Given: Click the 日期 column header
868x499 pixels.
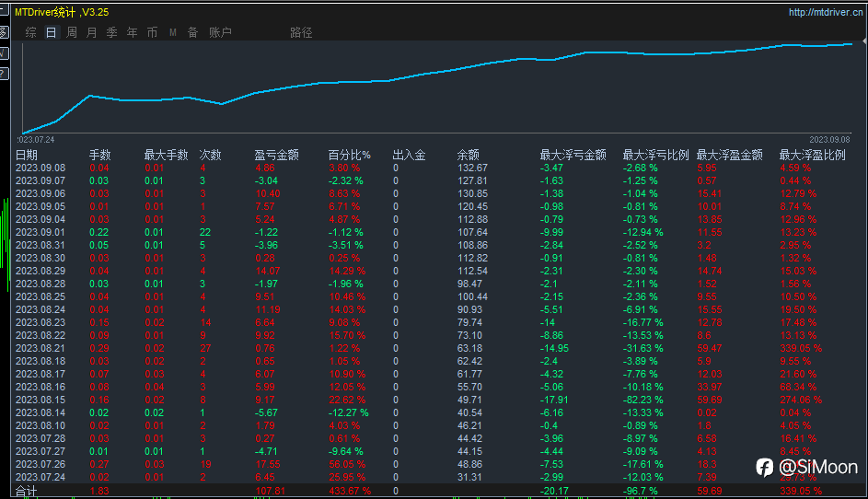Looking at the screenshot, I should click(x=27, y=155).
